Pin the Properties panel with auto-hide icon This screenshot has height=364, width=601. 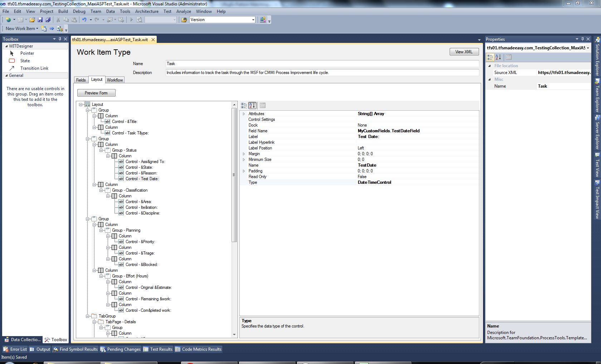pyautogui.click(x=582, y=39)
